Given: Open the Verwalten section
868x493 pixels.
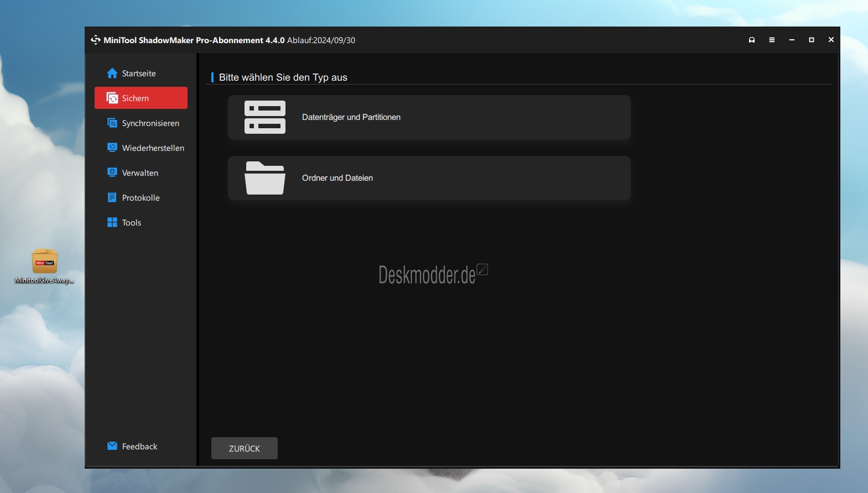Looking at the screenshot, I should [140, 173].
